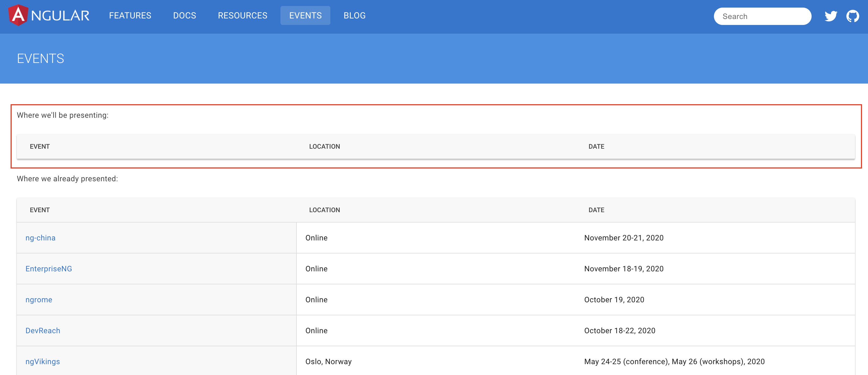Click the EVENTS page heading
The height and width of the screenshot is (375, 868).
40,59
